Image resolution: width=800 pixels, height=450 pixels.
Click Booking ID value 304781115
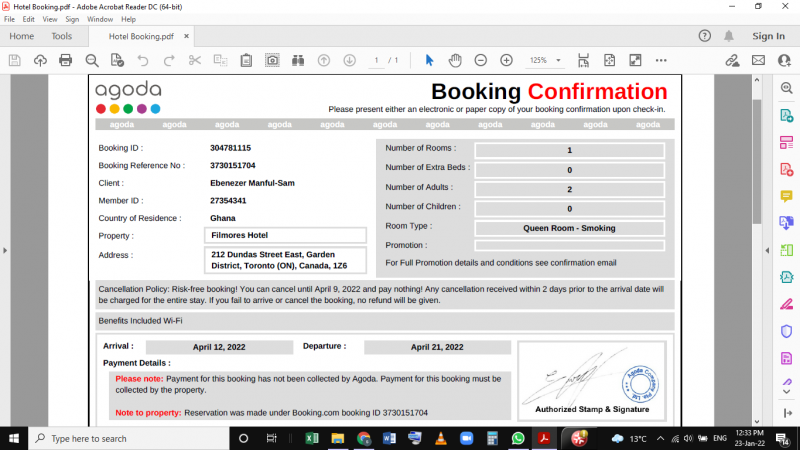pyautogui.click(x=231, y=148)
